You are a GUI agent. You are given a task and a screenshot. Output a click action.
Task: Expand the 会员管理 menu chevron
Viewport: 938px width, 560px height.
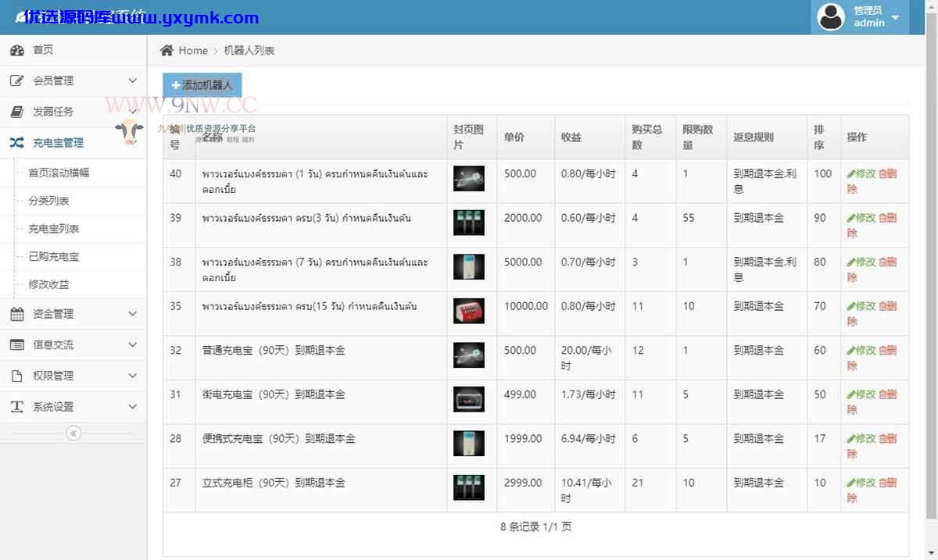132,80
